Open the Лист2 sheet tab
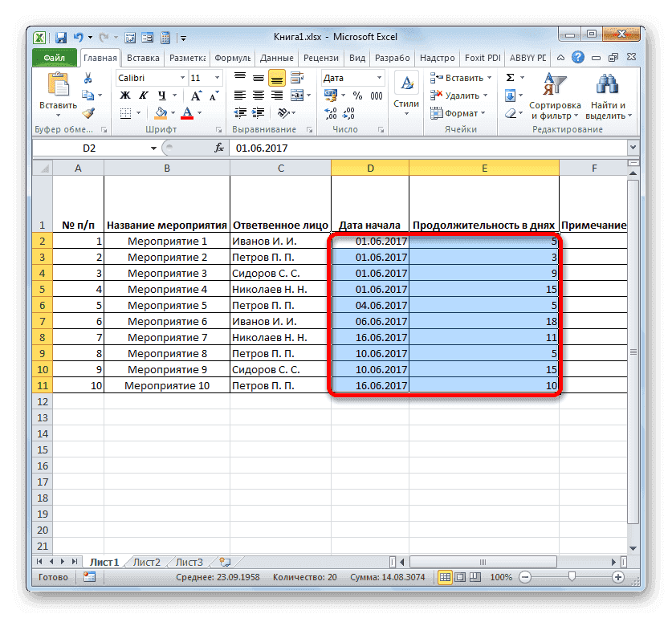The width and height of the screenshot is (672, 618). click(x=145, y=562)
